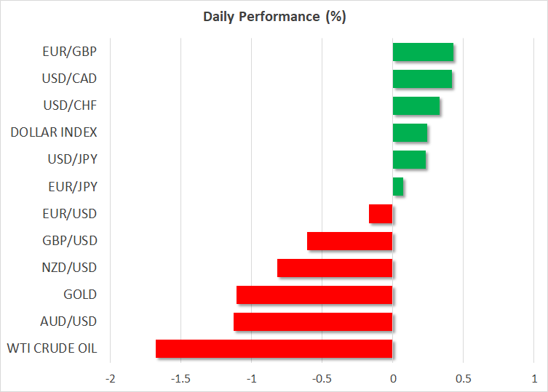Select the USD/CAD green bar
The width and height of the screenshot is (548, 392).
(x=422, y=79)
